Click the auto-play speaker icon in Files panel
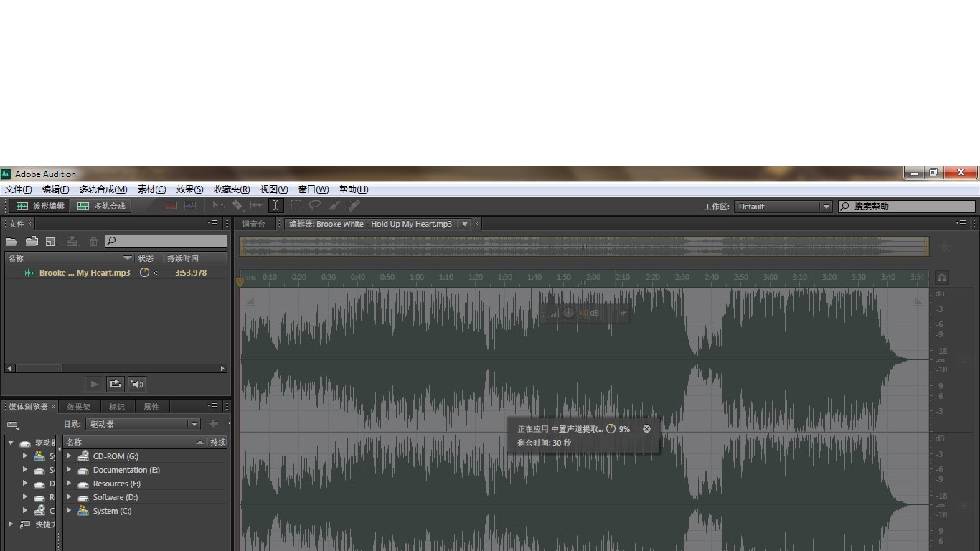Viewport: 980px width, 551px height. [137, 385]
